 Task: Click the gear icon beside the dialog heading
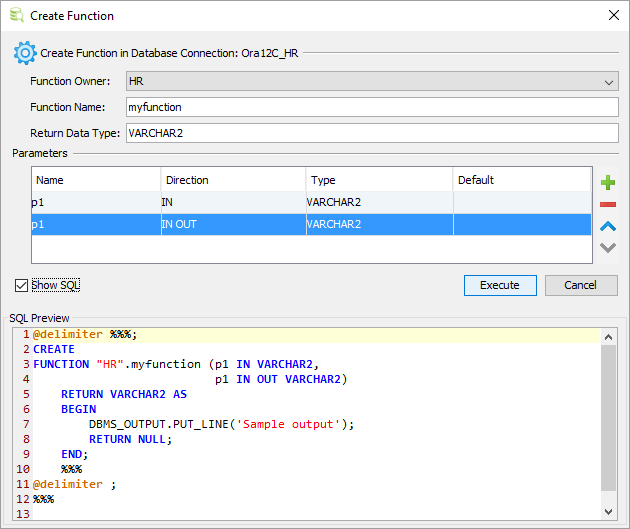pos(25,53)
